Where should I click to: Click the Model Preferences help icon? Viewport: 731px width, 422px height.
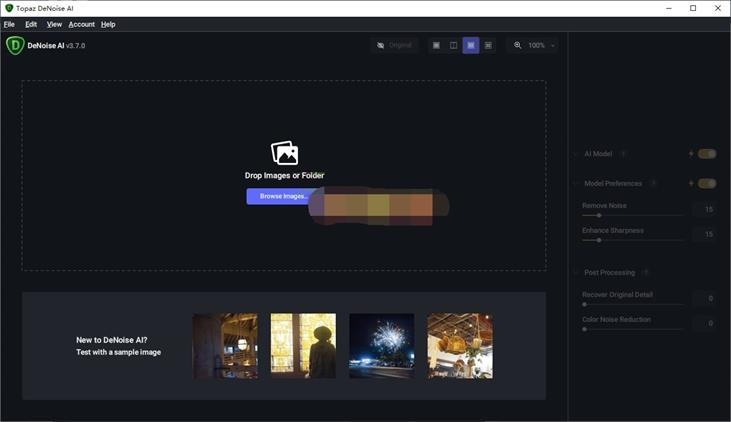click(x=654, y=184)
